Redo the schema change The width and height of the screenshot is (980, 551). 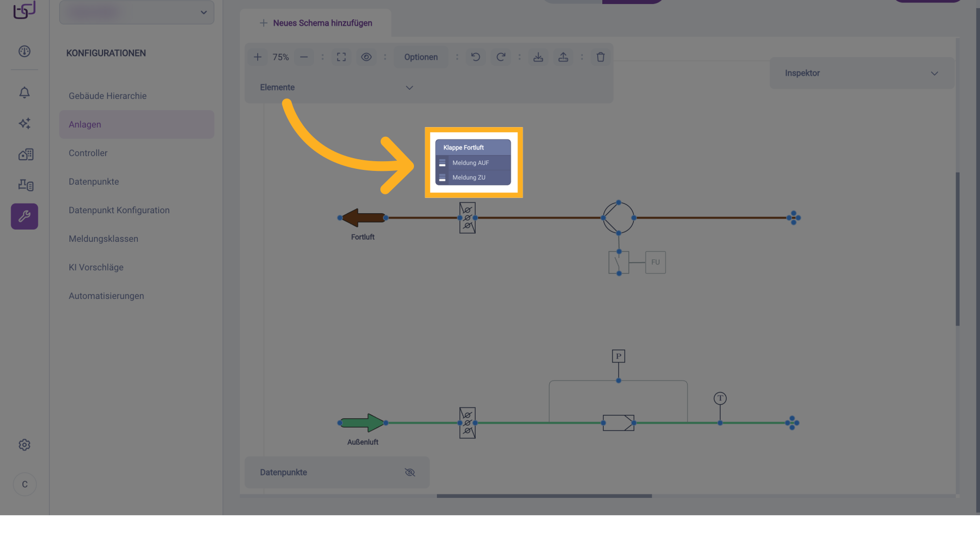pyautogui.click(x=501, y=57)
